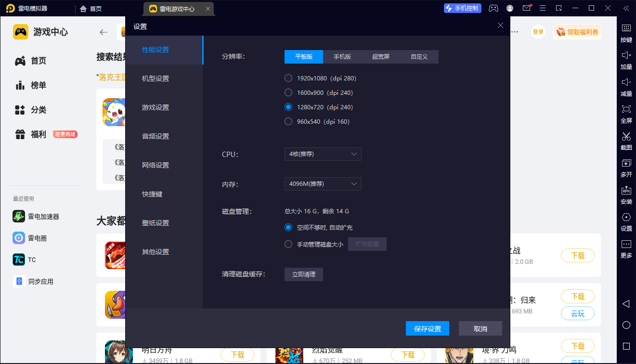Screen dimensions: 636x364
Task: Tap the Android recent apps square
Action: point(626,346)
